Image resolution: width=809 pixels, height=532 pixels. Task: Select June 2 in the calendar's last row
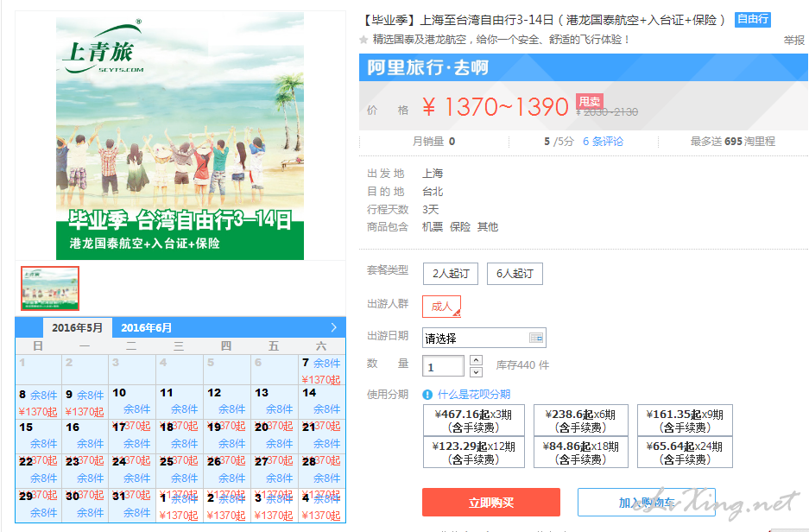(226, 505)
